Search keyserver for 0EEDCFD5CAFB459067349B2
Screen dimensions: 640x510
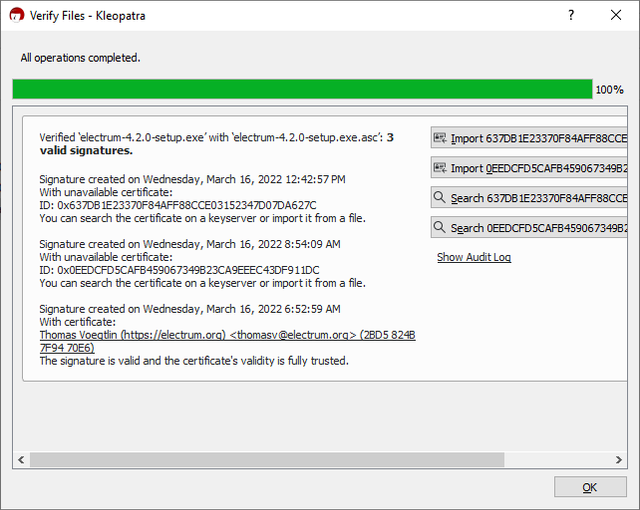[529, 228]
